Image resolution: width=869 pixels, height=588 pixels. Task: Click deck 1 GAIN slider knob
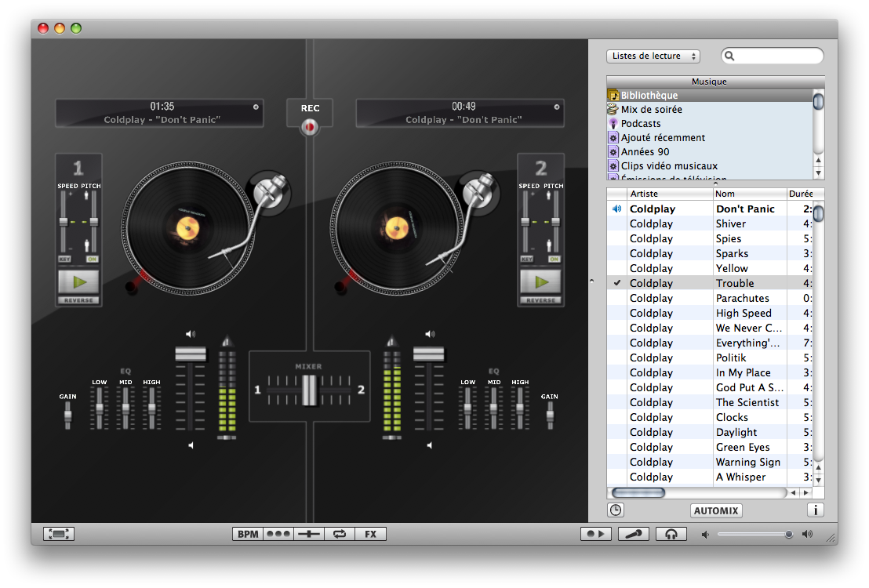pos(67,415)
